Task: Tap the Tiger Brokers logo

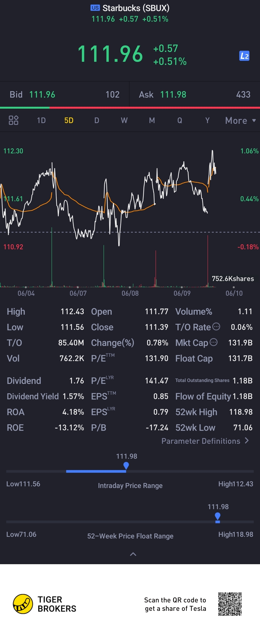Action: (23, 604)
